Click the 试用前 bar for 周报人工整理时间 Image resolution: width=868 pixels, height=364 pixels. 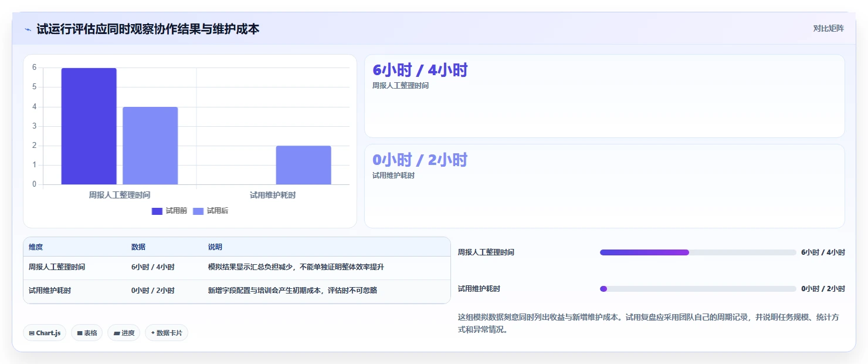pos(89,126)
